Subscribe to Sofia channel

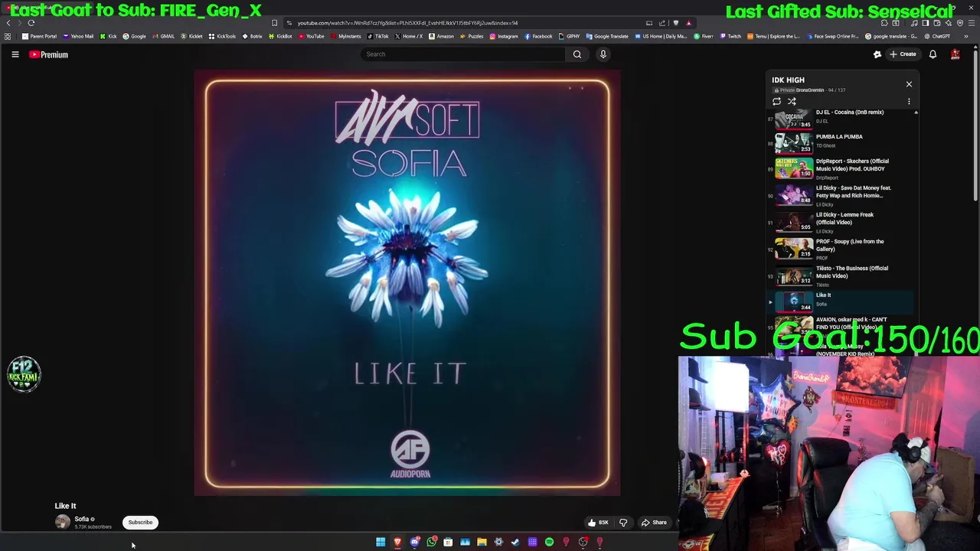click(x=140, y=523)
